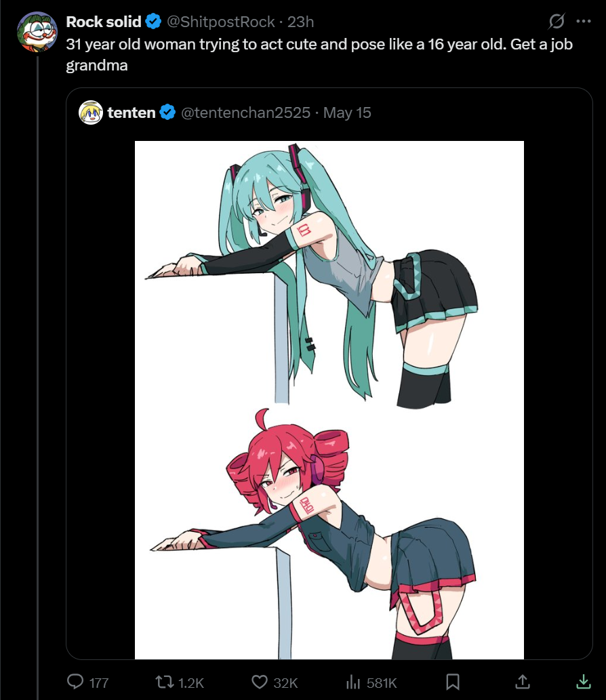The height and width of the screenshot is (700, 606).
Task: View analytics bar chart icon
Action: point(352,682)
